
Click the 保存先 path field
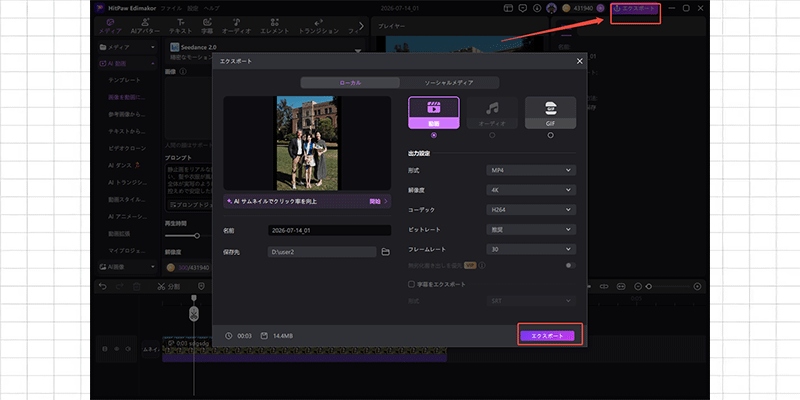pyautogui.click(x=322, y=252)
